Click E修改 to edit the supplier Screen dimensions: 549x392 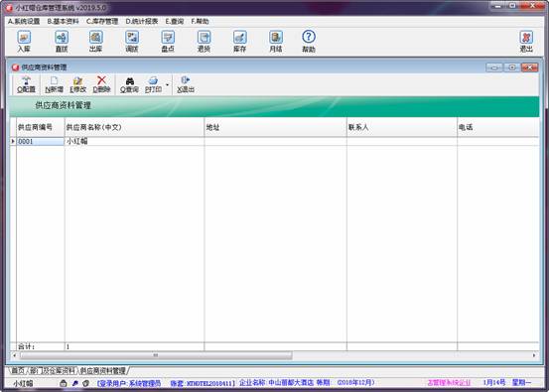coord(77,84)
